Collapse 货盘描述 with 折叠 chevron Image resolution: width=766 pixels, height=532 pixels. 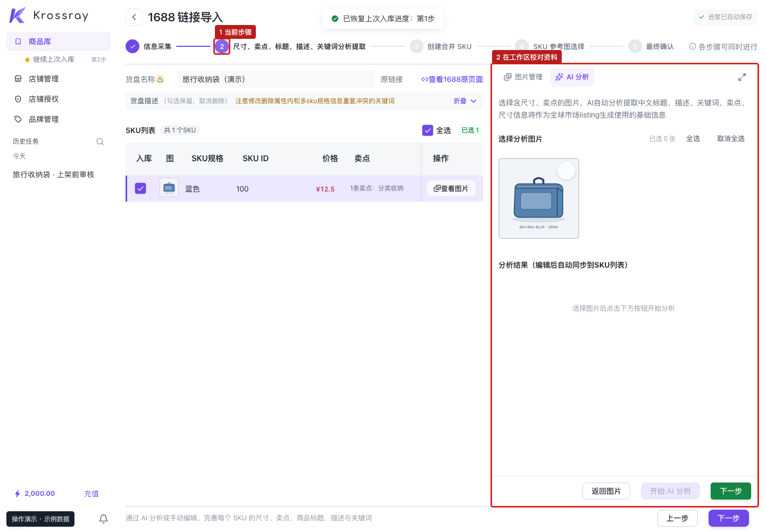click(x=465, y=101)
